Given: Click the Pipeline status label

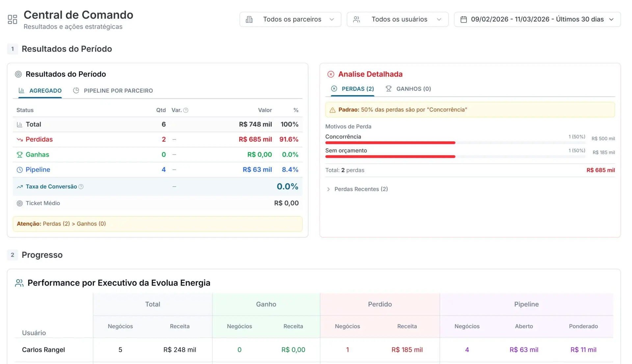Looking at the screenshot, I should [38, 170].
